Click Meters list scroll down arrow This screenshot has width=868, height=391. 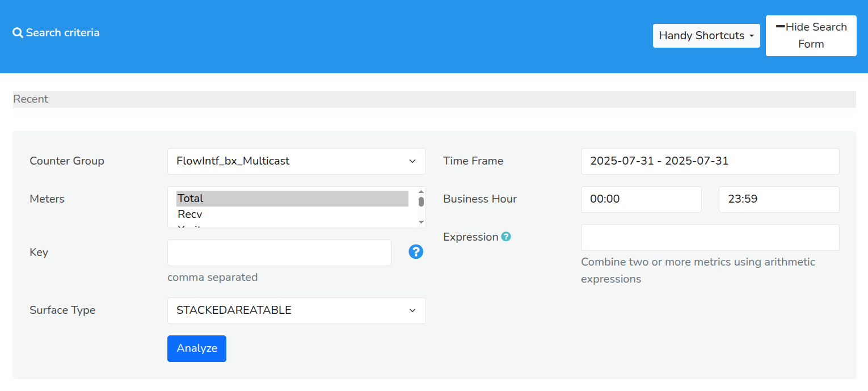(x=421, y=222)
